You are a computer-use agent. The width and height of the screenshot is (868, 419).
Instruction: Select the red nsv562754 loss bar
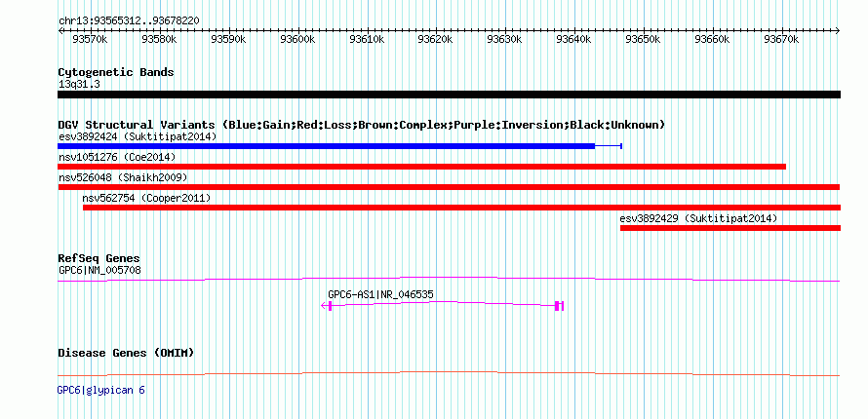tap(461, 208)
